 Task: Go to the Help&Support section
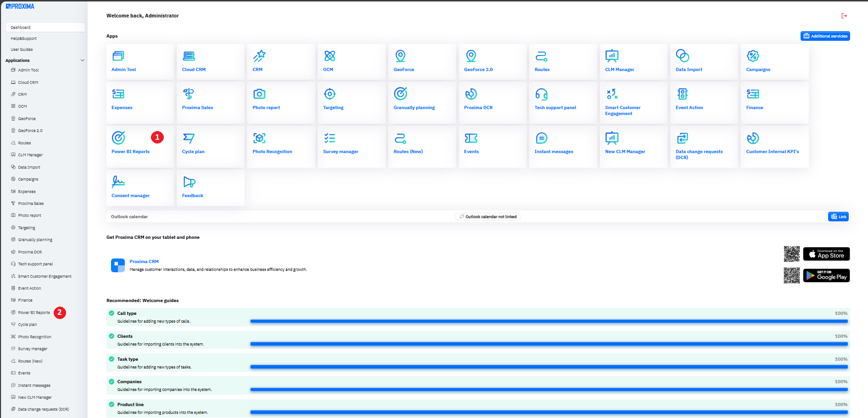(x=23, y=38)
